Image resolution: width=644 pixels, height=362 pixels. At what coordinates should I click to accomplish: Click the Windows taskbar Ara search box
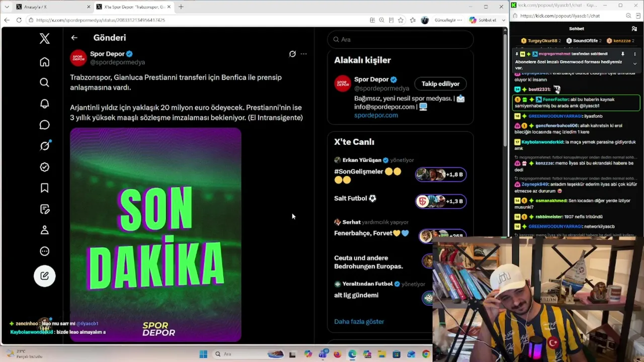tap(249, 354)
